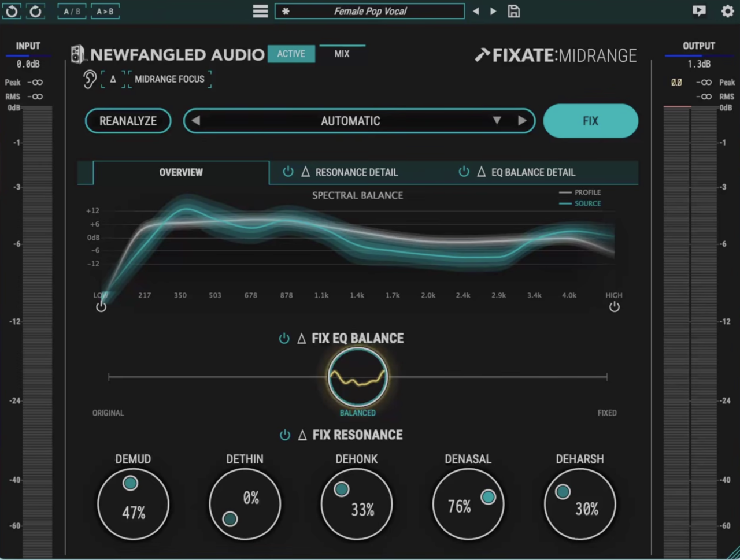
Task: Toggle the LOW band power icon
Action: 101,307
